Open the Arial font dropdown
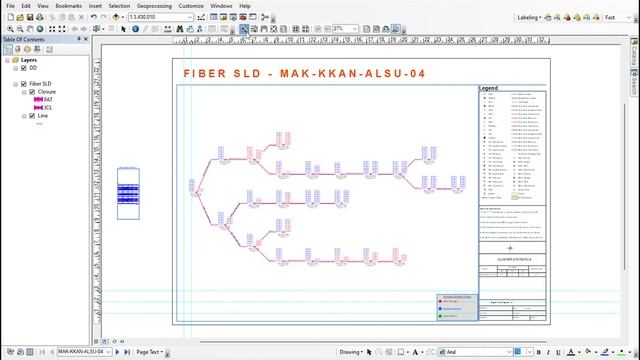Viewport: 640px width, 360px height. [x=509, y=352]
